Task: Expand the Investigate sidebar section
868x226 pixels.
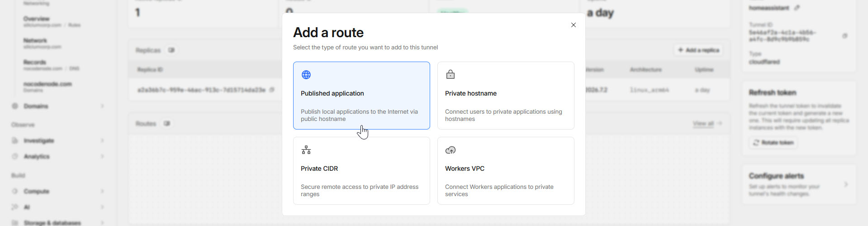Action: [x=102, y=140]
